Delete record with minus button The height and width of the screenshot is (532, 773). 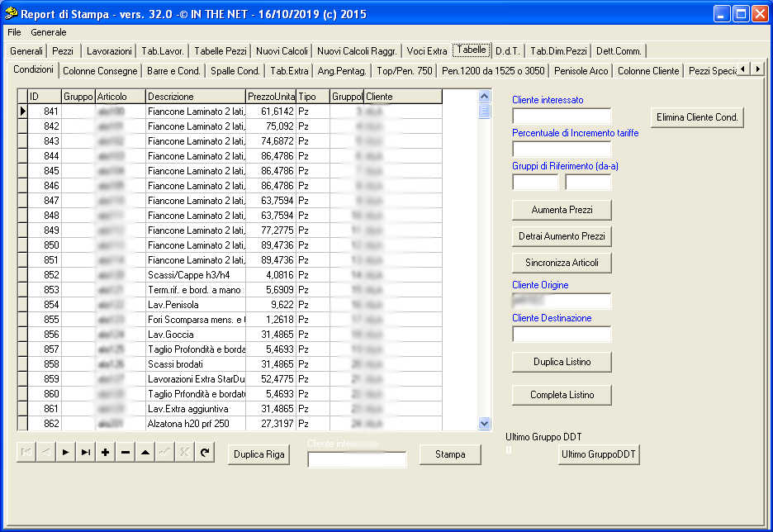pyautogui.click(x=126, y=452)
